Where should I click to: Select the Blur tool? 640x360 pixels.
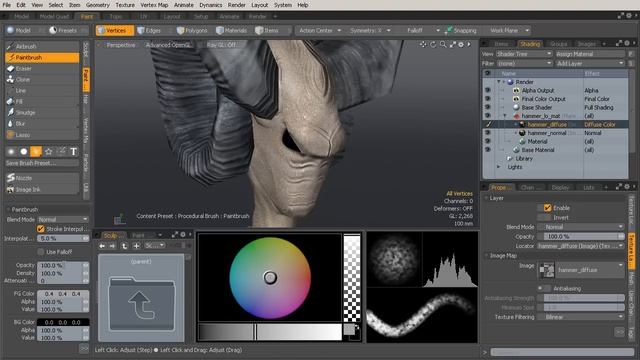coord(42,124)
